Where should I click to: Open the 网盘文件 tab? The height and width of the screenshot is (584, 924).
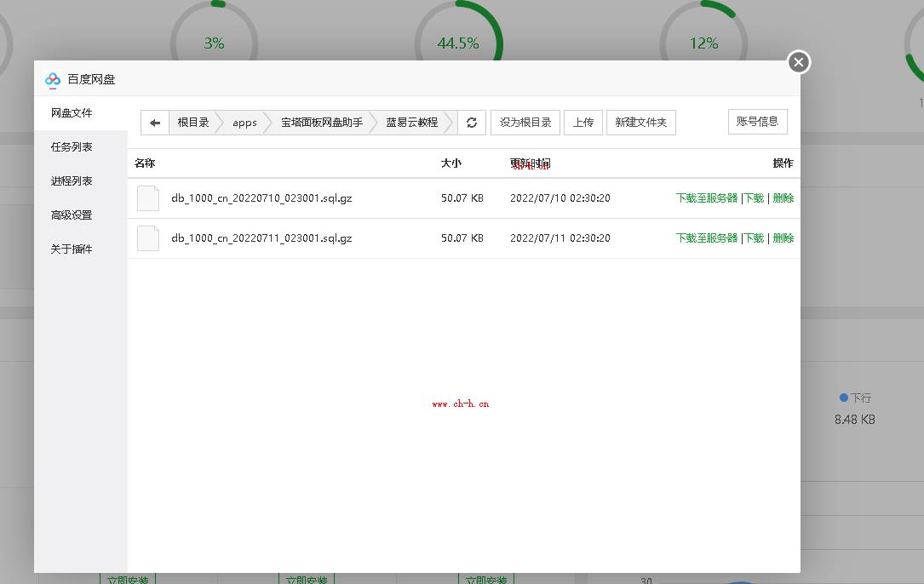[81, 113]
